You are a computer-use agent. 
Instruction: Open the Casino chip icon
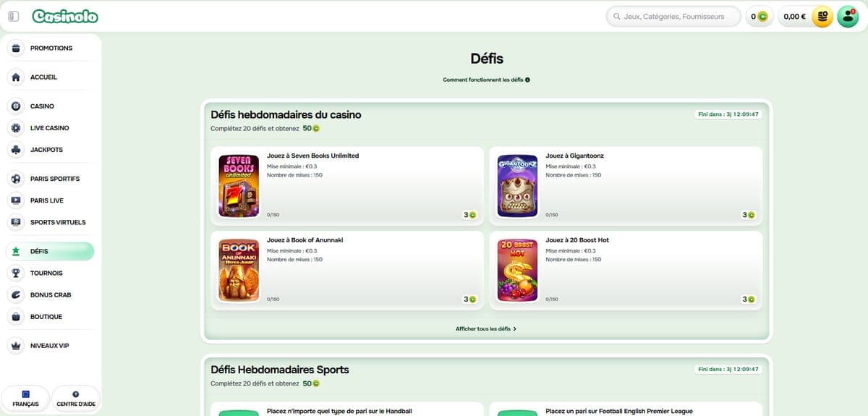pyautogui.click(x=16, y=106)
